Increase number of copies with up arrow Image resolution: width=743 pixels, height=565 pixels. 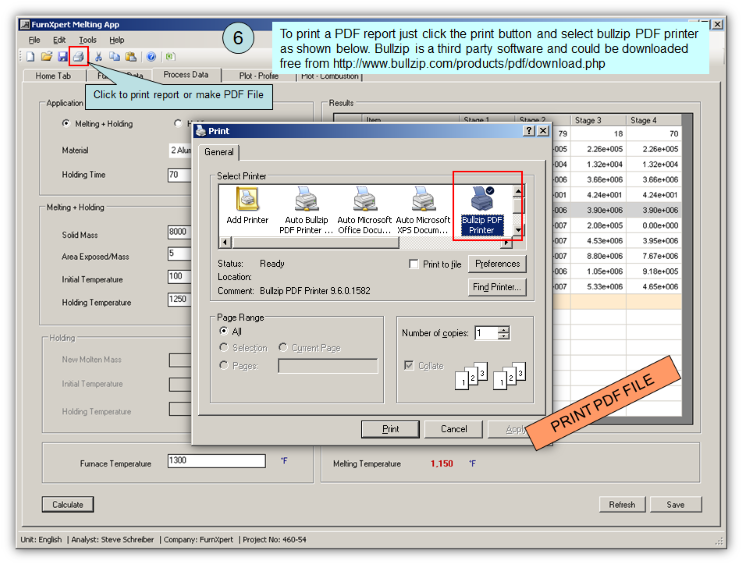coord(504,329)
